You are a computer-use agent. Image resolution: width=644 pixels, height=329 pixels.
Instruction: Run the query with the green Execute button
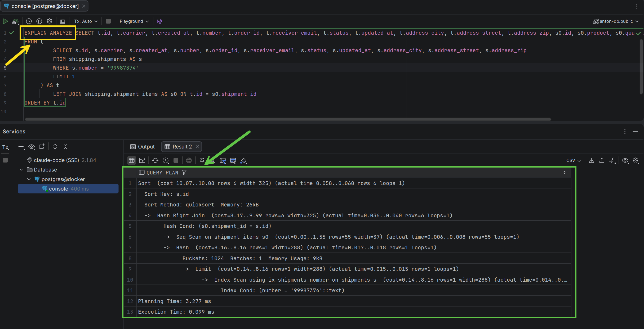5,21
